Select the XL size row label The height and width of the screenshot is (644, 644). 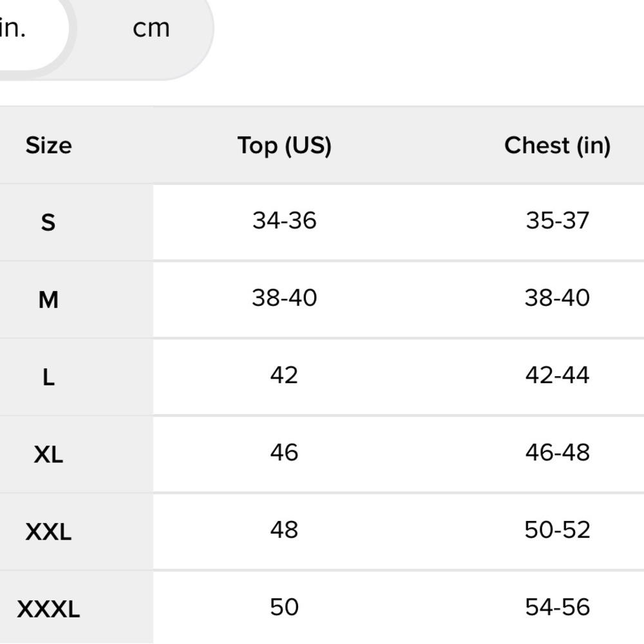coord(48,455)
